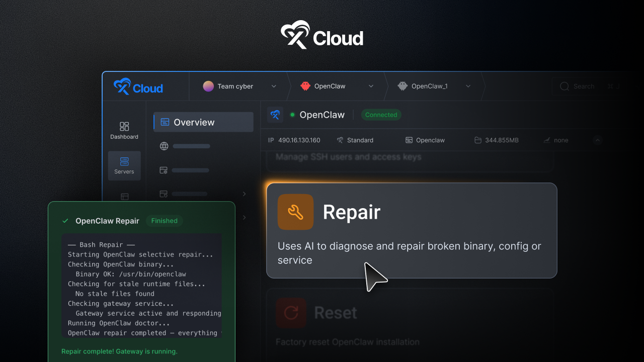Click the Finished status pill
The height and width of the screenshot is (362, 644).
click(164, 221)
